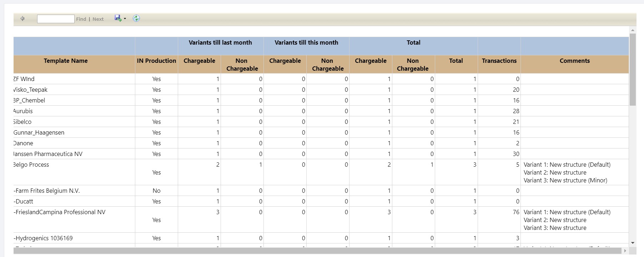Click transactions value 30 for Janssen
The image size is (644, 257).
tap(516, 154)
